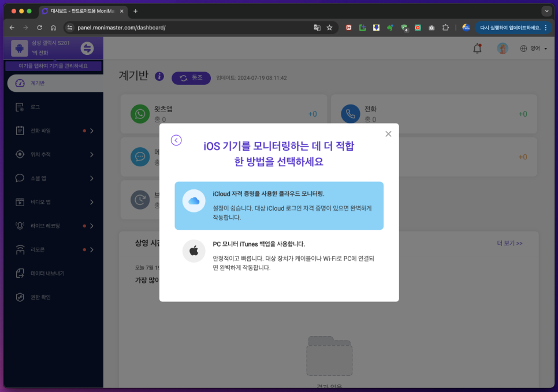Click the messages card chat icon
This screenshot has height=392, width=558.
click(140, 157)
